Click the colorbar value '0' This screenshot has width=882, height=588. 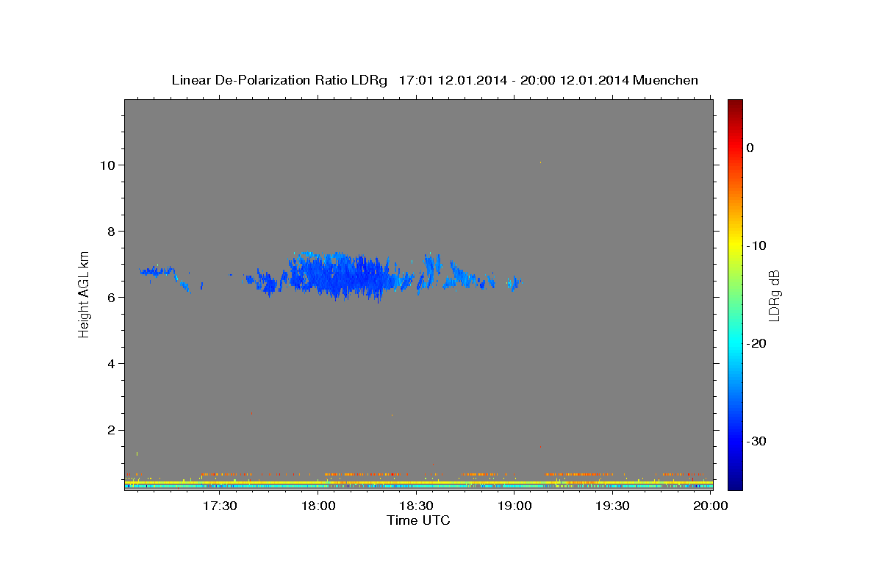(x=750, y=148)
